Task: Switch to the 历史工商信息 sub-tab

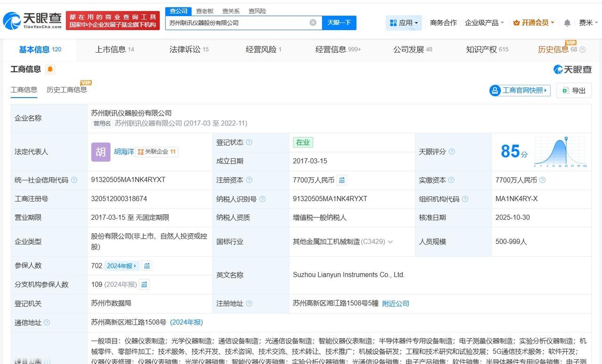Action: [66, 90]
